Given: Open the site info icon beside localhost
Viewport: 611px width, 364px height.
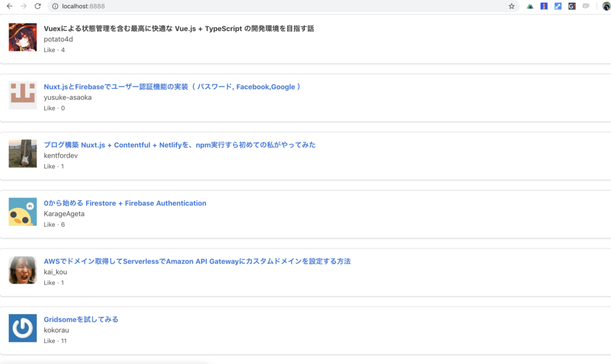Looking at the screenshot, I should (55, 6).
